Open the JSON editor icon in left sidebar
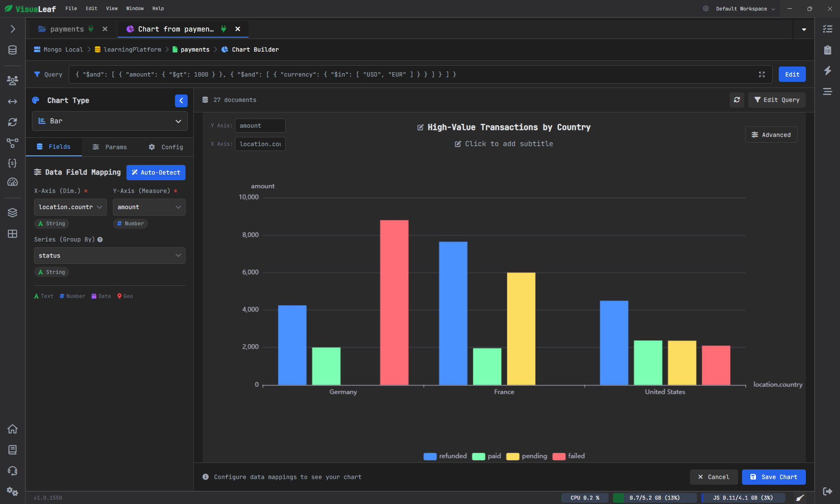Screen dimensions: 840x504 [12, 163]
